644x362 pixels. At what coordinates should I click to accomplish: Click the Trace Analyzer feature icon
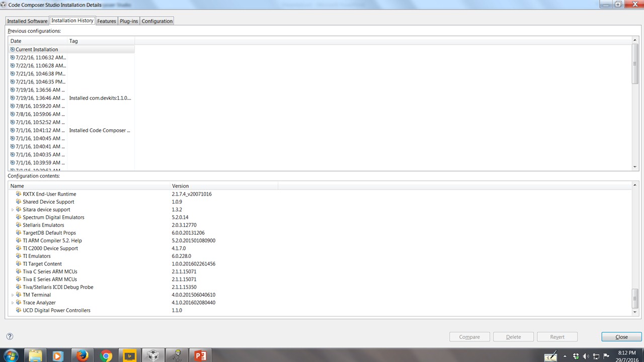tap(19, 303)
